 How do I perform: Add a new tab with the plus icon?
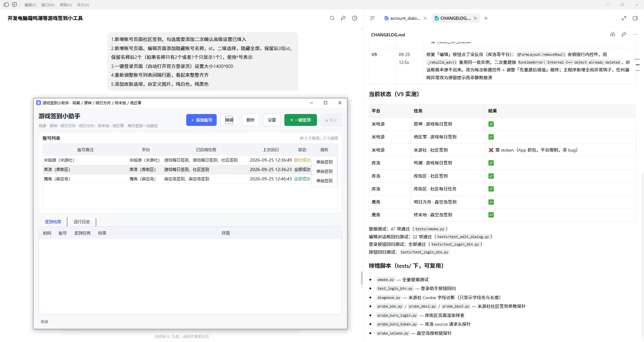[x=486, y=18]
